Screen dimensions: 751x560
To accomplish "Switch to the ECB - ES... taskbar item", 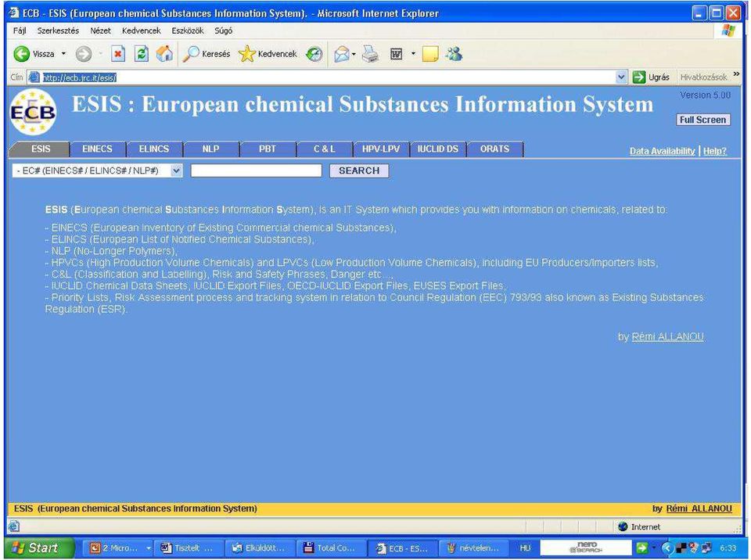I will (402, 548).
